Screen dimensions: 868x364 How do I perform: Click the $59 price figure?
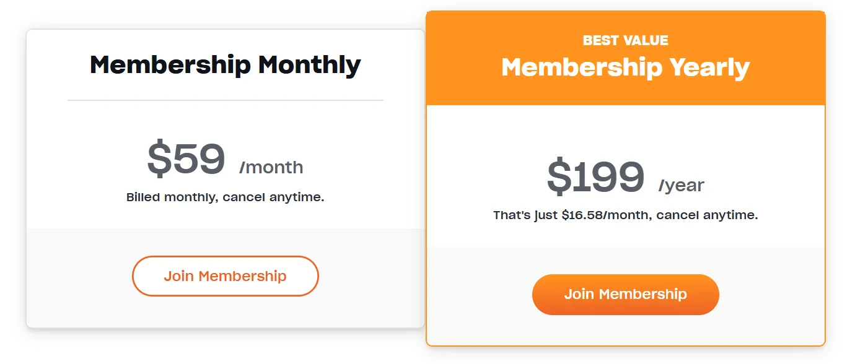[x=186, y=160]
